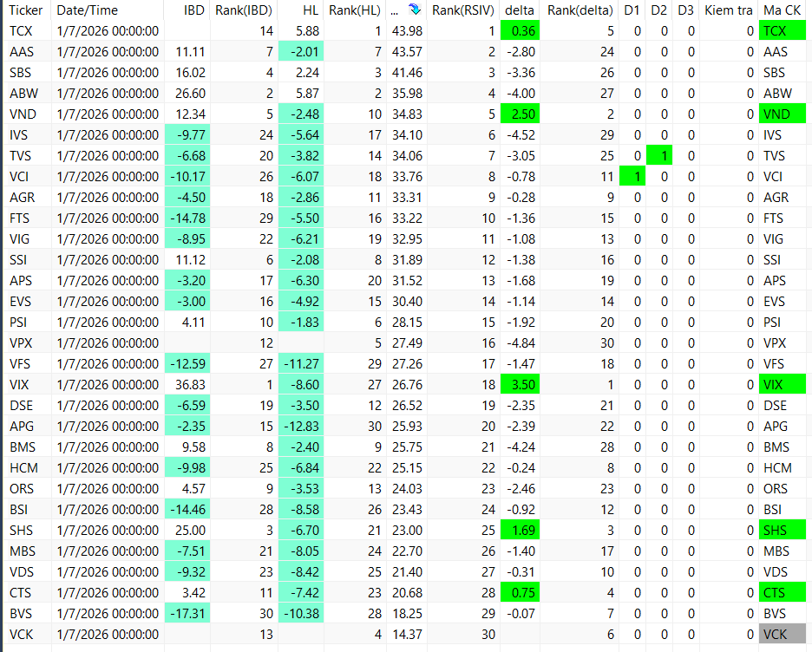The height and width of the screenshot is (652, 812).
Task: Click IBD value 25.00 in SHS row
Action: [x=190, y=531]
